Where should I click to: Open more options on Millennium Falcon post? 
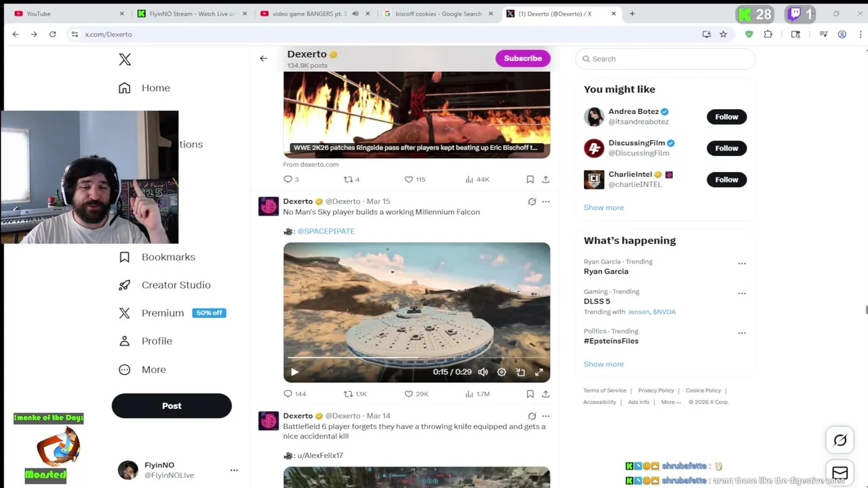[x=545, y=201]
